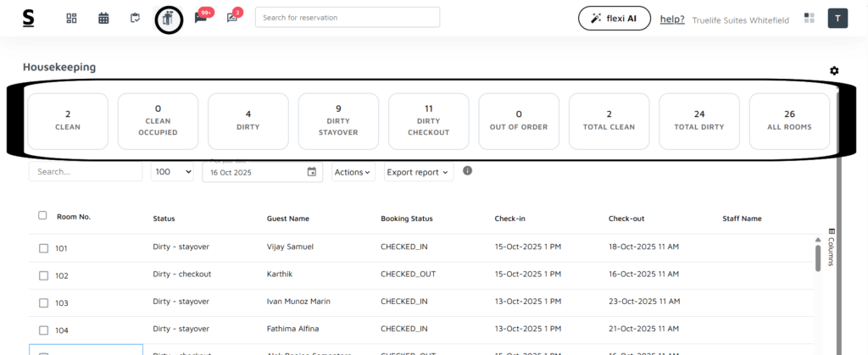Image resolution: width=868 pixels, height=355 pixels.
Task: Click the info icon beside Export report
Action: (x=467, y=171)
